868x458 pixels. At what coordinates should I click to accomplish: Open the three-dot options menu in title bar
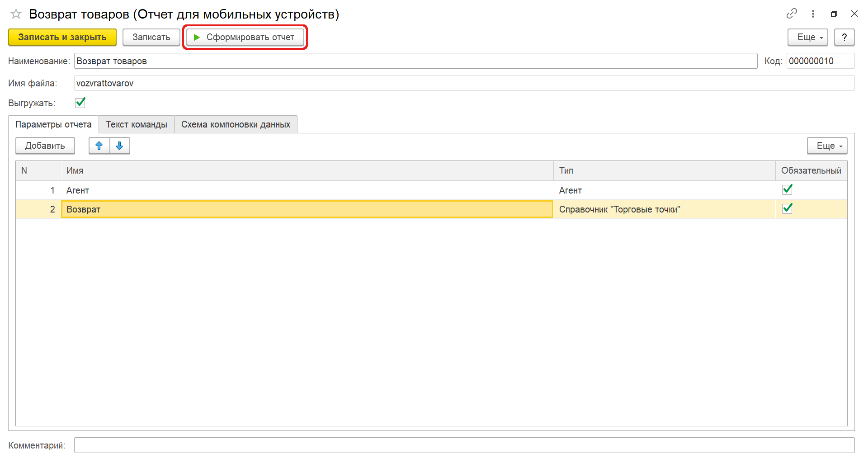tap(813, 14)
